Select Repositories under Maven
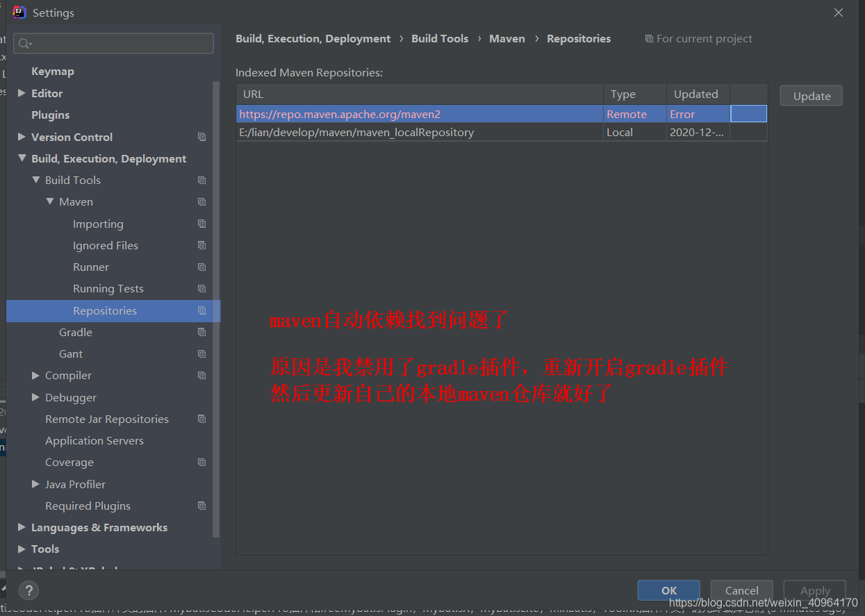The height and width of the screenshot is (616, 865). point(105,310)
